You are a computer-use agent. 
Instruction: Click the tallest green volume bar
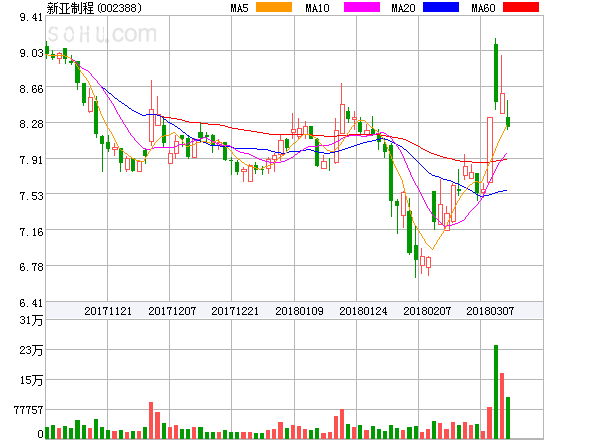pyautogui.click(x=496, y=392)
